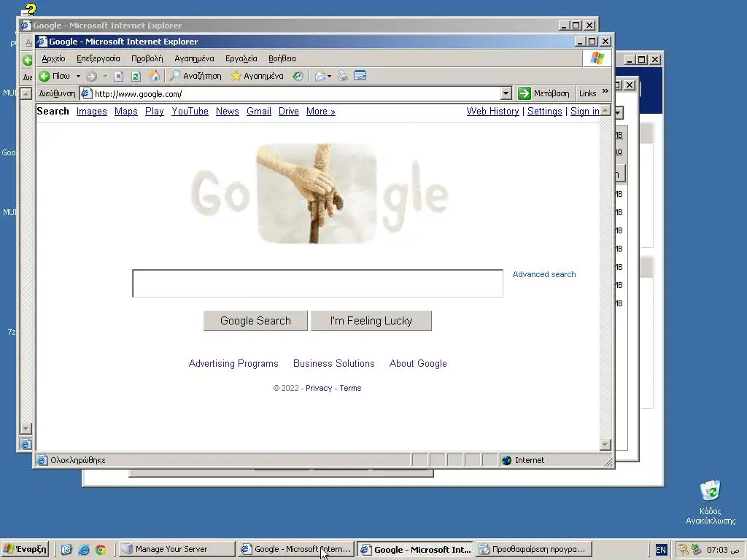Viewport: 747px width, 560px height.
Task: Click Show Desktop quick launch icon
Action: click(66, 549)
